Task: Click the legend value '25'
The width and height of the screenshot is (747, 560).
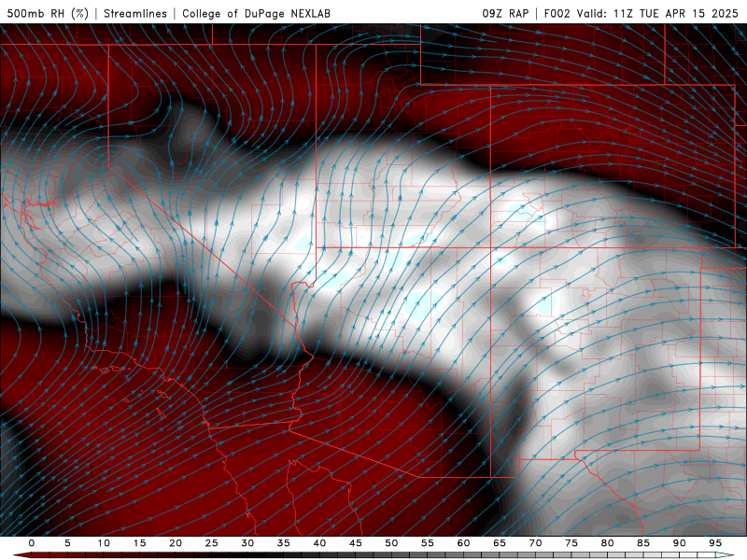Action: tap(212, 543)
